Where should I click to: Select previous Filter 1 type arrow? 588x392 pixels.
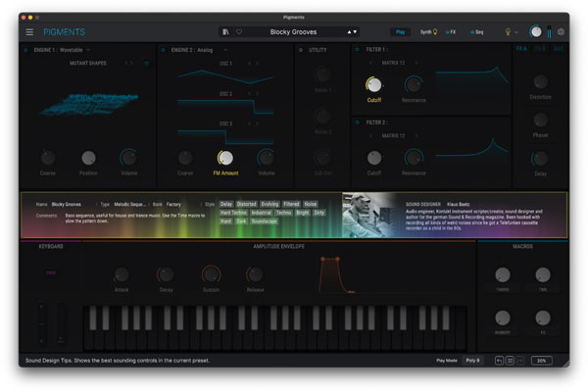point(370,63)
